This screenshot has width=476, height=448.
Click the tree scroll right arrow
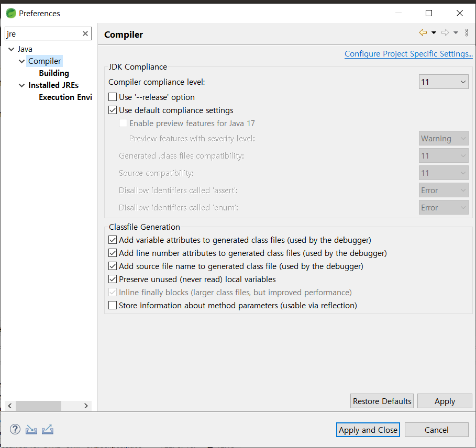(86, 406)
